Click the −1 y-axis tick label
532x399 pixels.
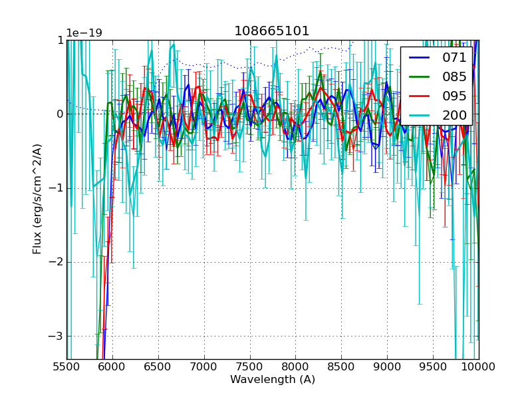click(x=55, y=188)
